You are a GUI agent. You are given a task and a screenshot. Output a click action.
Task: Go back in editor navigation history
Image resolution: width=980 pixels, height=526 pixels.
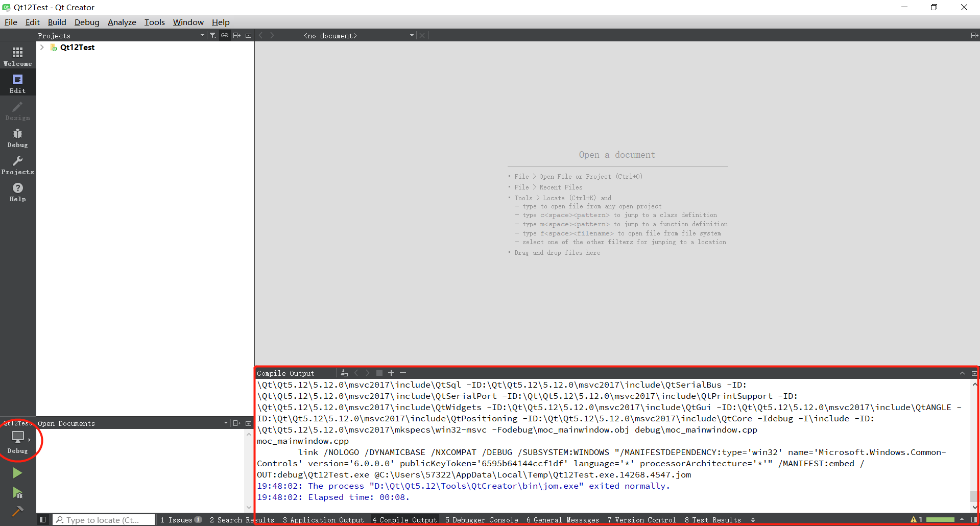coord(261,35)
